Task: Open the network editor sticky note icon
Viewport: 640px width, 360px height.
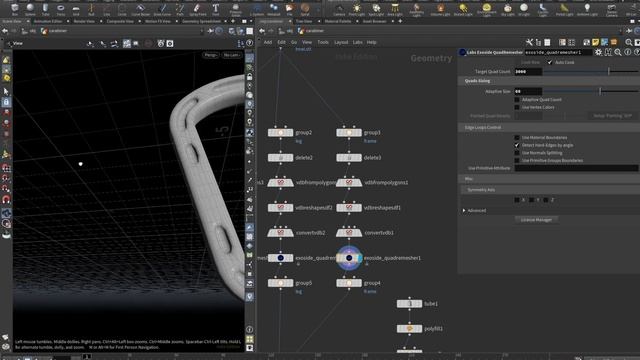Action: coord(596,42)
